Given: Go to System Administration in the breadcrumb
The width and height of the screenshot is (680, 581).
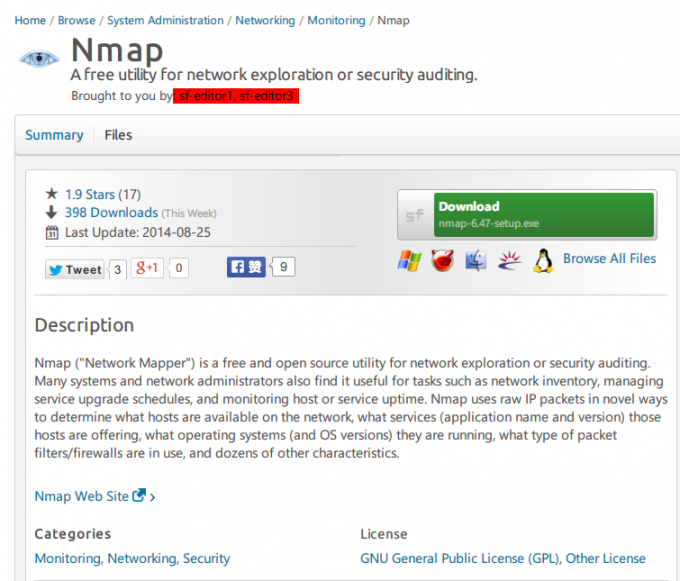Looking at the screenshot, I should [165, 20].
